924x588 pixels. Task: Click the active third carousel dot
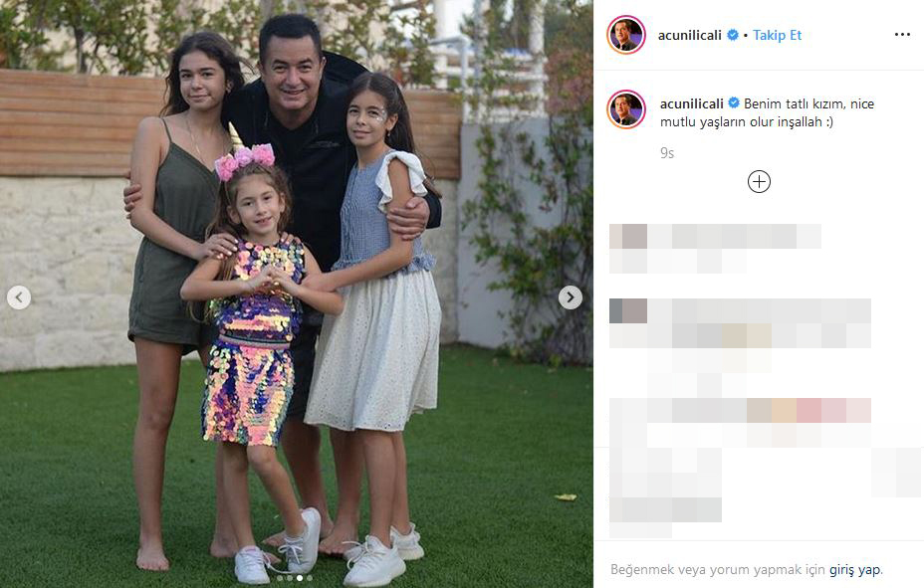coord(300,578)
